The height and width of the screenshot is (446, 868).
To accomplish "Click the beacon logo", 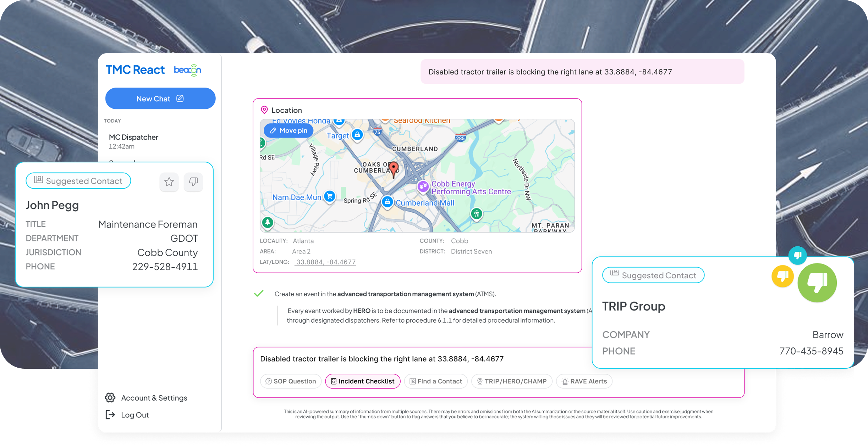I will [x=187, y=70].
